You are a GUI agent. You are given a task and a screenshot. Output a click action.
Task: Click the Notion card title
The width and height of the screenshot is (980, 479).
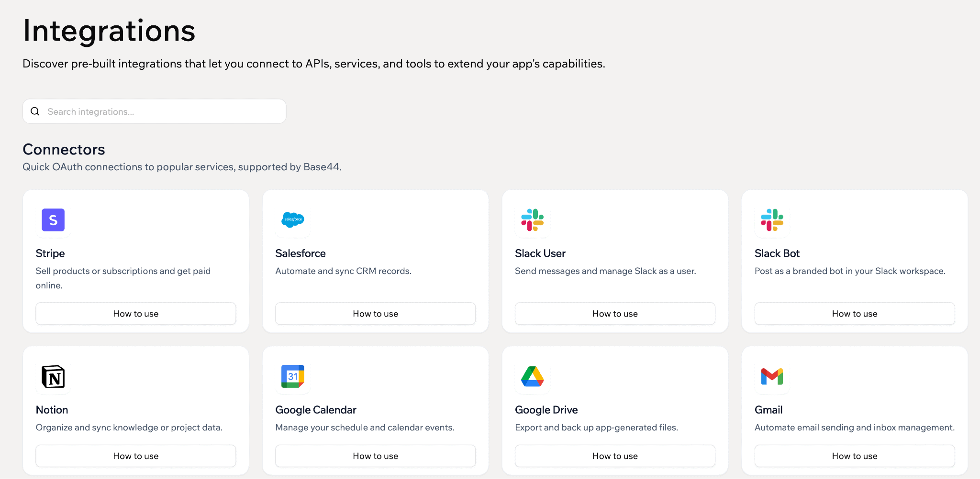(x=52, y=410)
